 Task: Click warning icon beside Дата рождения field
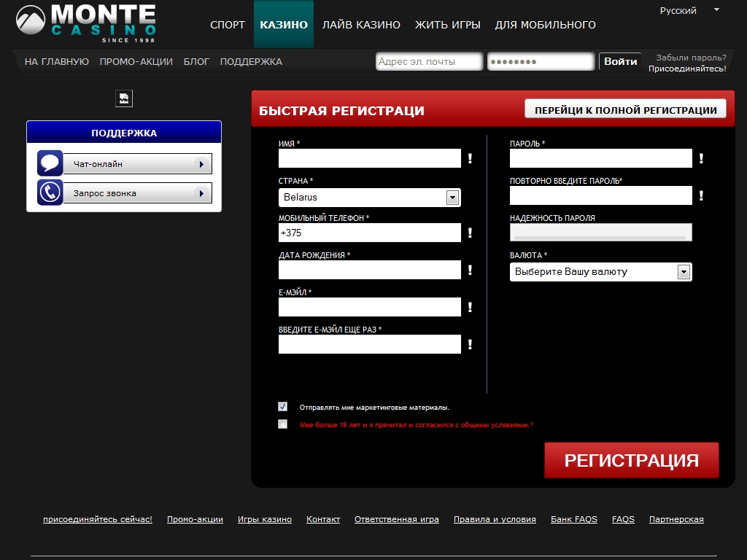coord(470,270)
